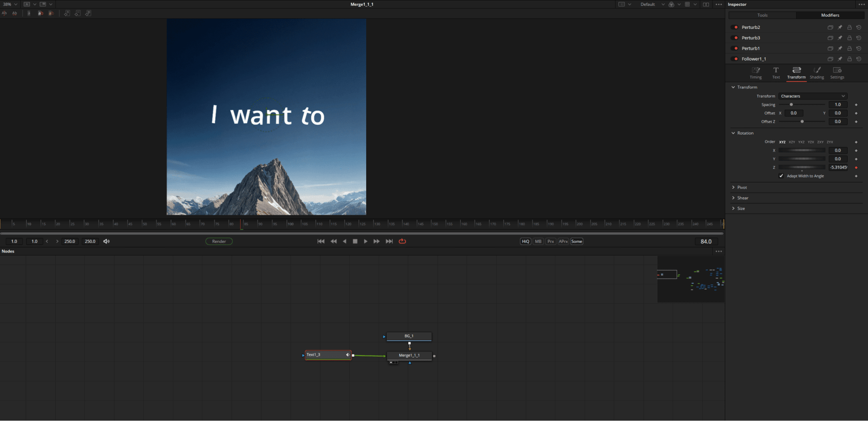Toggle the Perturb3 modifier off
The width and height of the screenshot is (868, 421).
tap(734, 38)
